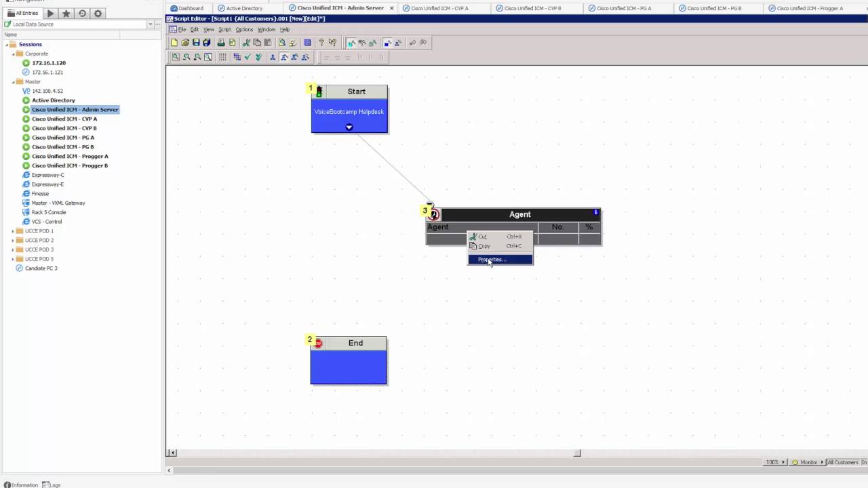Select the All Entries tab
Image resolution: width=868 pixels, height=488 pixels.
click(22, 13)
